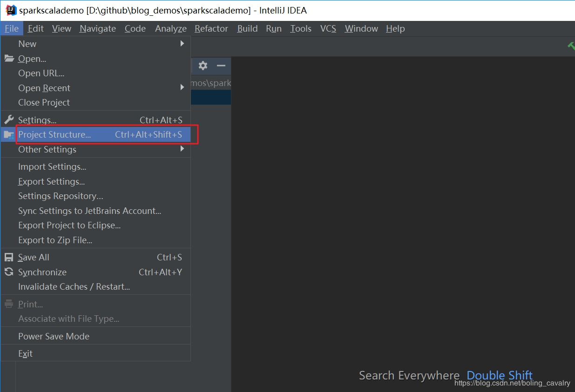575x392 pixels.
Task: Click the Synchronize refresh icon
Action: click(9, 272)
